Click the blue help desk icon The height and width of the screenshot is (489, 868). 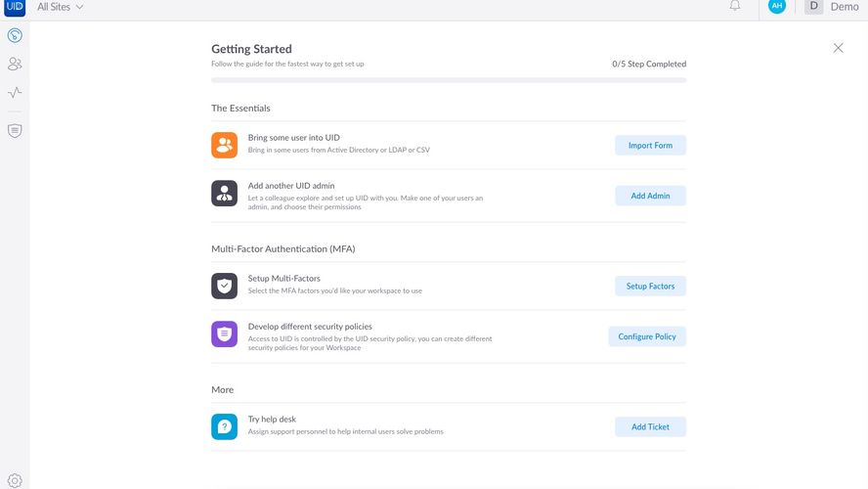click(224, 426)
